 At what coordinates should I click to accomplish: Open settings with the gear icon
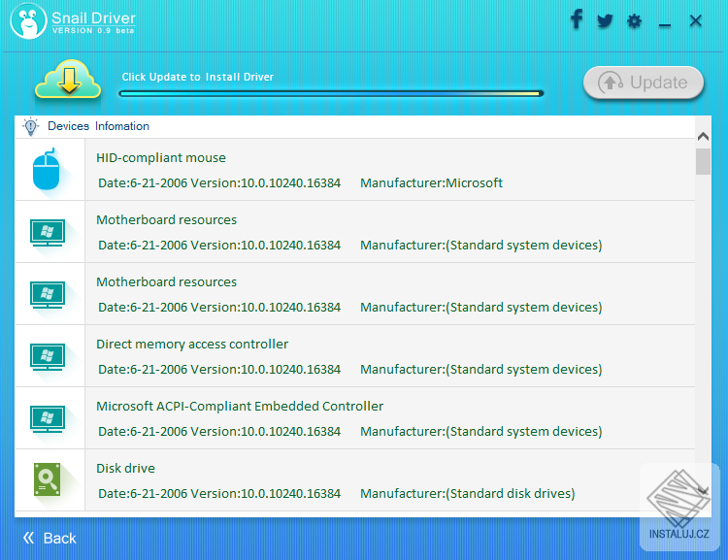tap(634, 21)
